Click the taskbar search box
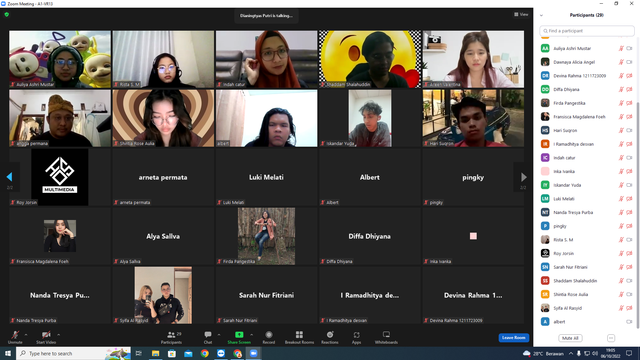 coord(73,353)
